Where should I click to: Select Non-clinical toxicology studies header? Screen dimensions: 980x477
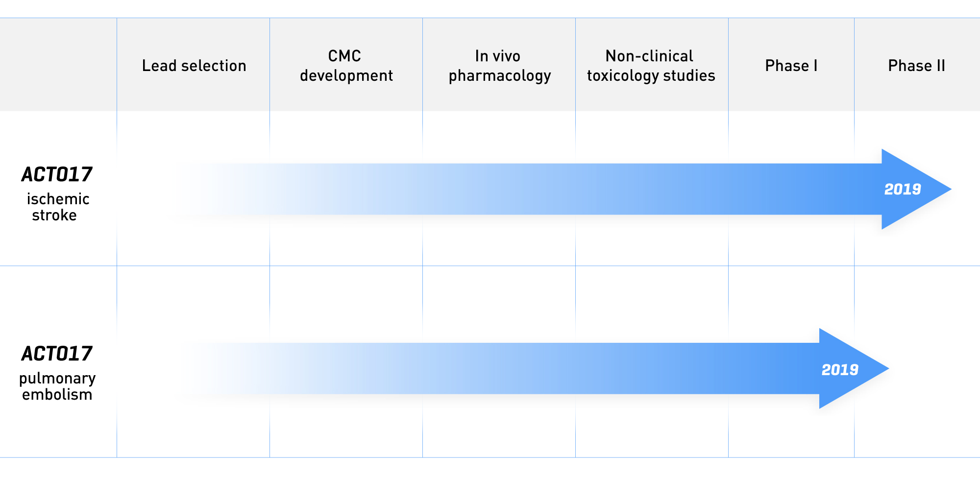click(651, 66)
